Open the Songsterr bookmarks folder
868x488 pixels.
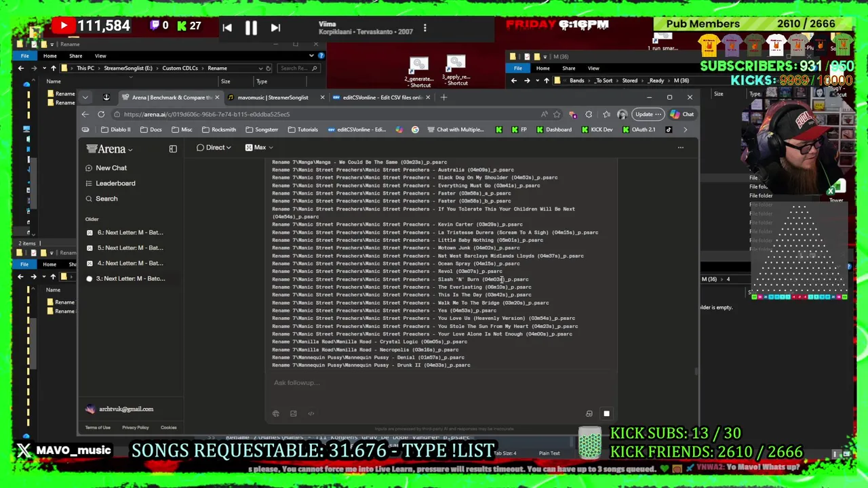pyautogui.click(x=262, y=129)
